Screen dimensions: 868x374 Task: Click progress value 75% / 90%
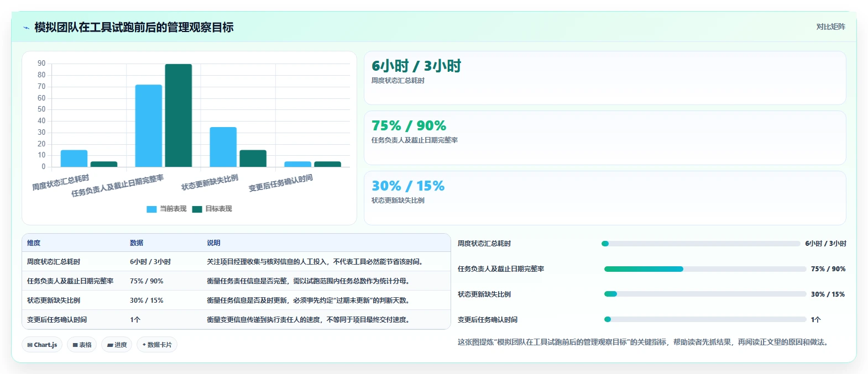tap(828, 269)
